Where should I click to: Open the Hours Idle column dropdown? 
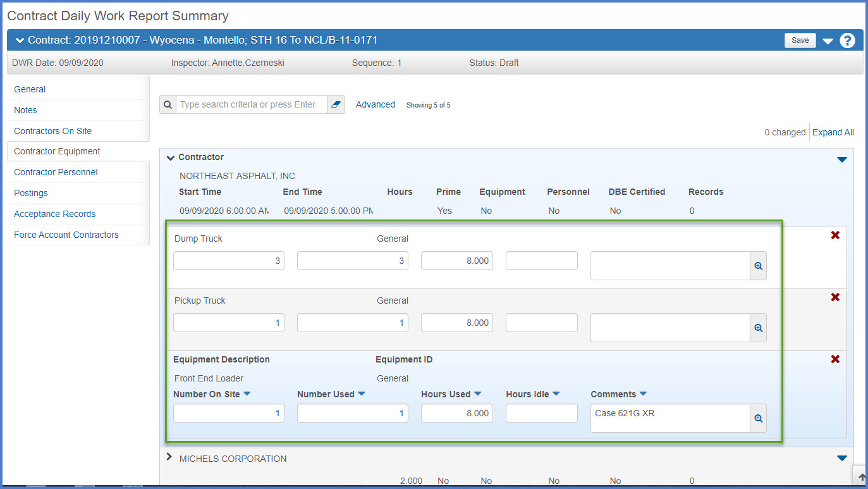[x=556, y=393]
